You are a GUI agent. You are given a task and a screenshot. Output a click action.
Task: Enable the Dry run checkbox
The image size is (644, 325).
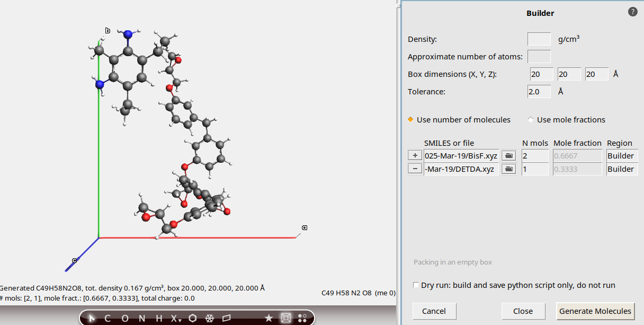[416, 285]
